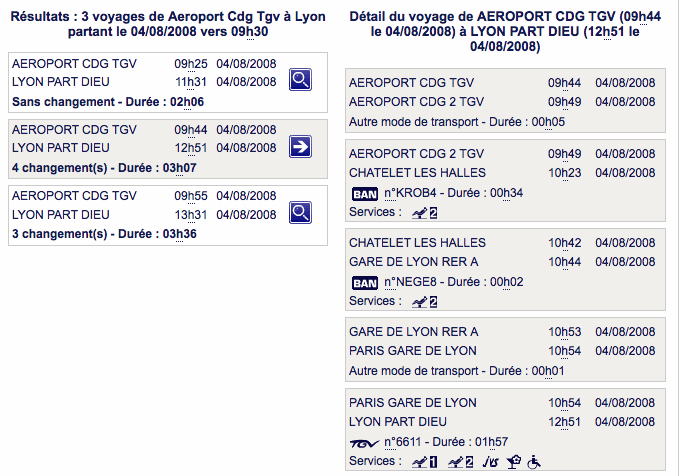Click arrow icon of the 09h44 trip

click(300, 146)
